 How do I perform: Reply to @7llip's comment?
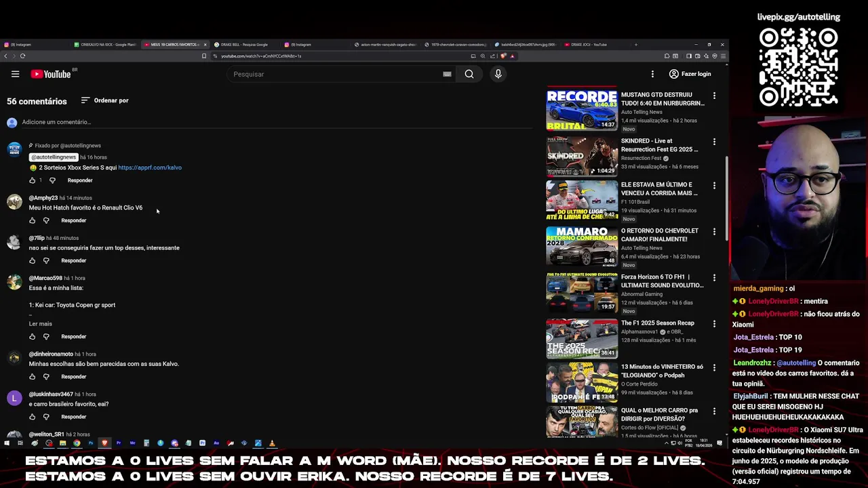coord(74,260)
